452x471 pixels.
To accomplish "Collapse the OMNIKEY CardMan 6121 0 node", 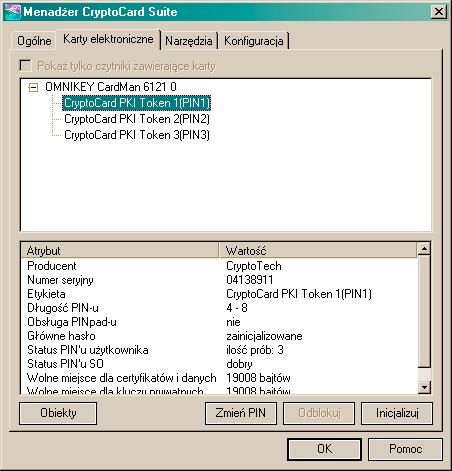I will [33, 88].
